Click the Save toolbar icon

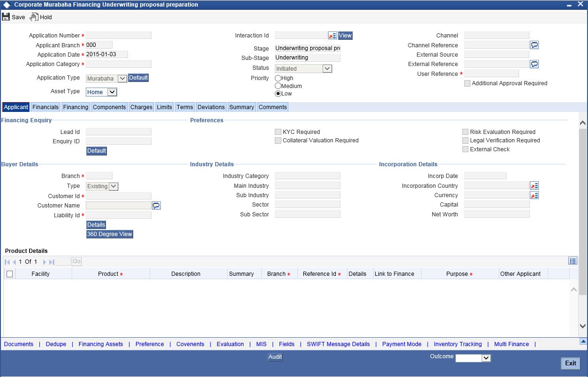6,17
